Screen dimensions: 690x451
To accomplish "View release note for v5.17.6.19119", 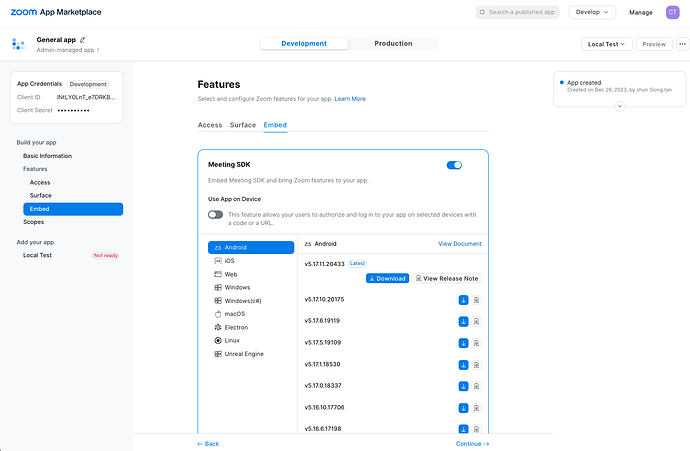I will (476, 322).
